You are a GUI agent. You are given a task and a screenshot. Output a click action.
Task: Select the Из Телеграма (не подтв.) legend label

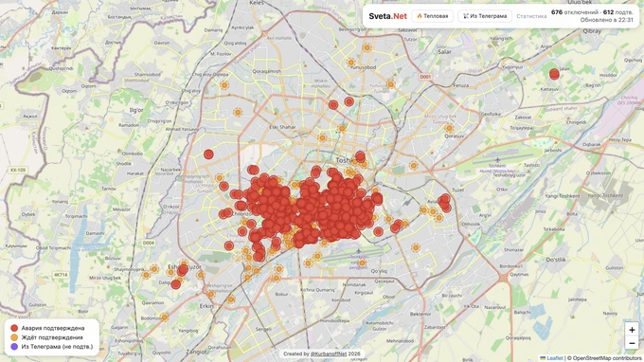tap(57, 347)
